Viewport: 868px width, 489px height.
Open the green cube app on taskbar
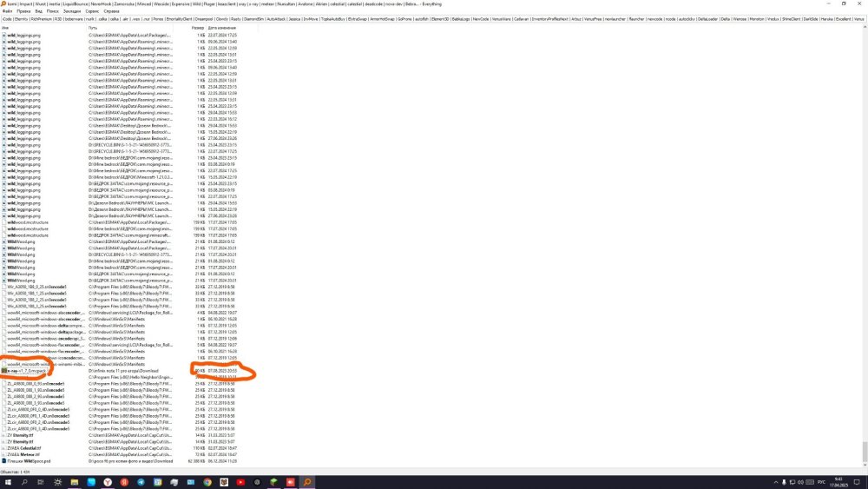click(x=273, y=482)
